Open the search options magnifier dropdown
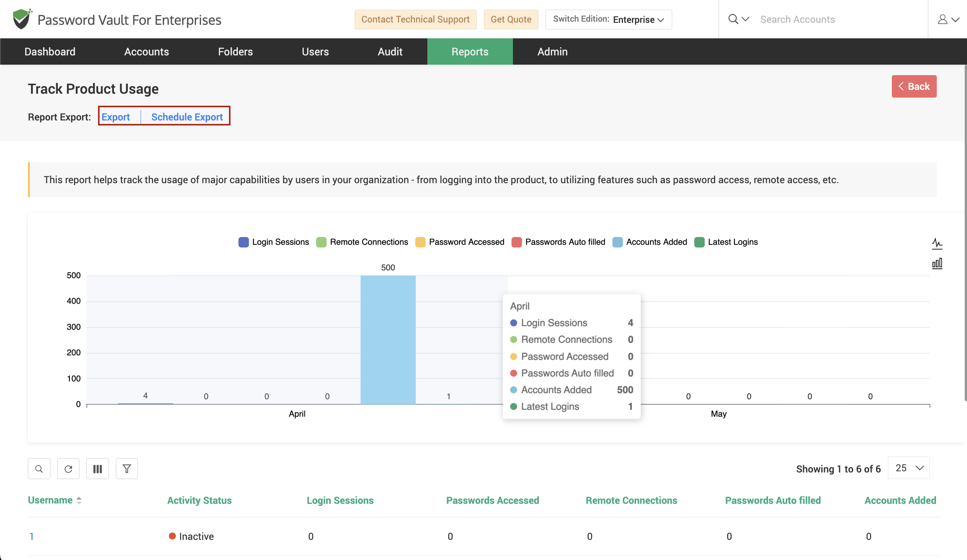The width and height of the screenshot is (967, 560). [x=738, y=19]
